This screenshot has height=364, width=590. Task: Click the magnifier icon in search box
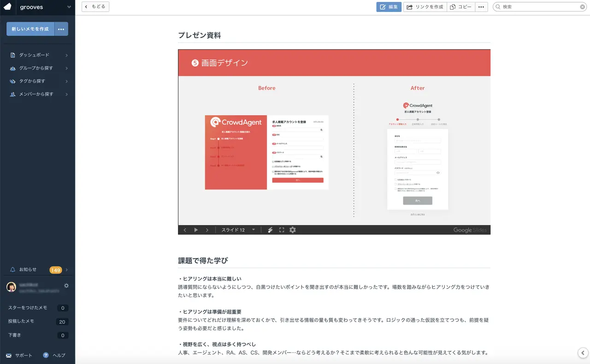(x=497, y=7)
